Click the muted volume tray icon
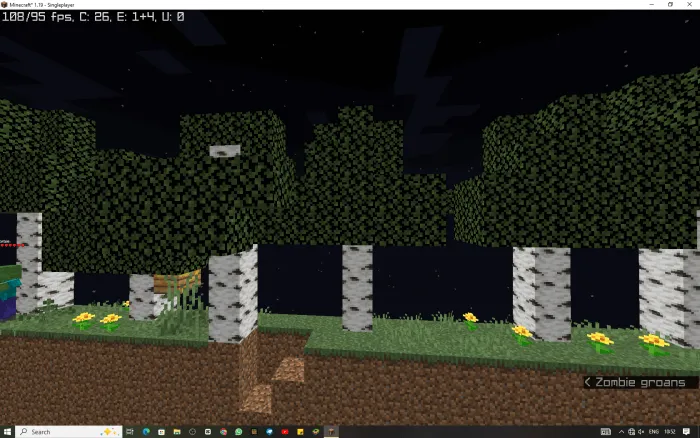Viewport: 700px width, 438px height. [x=641, y=432]
